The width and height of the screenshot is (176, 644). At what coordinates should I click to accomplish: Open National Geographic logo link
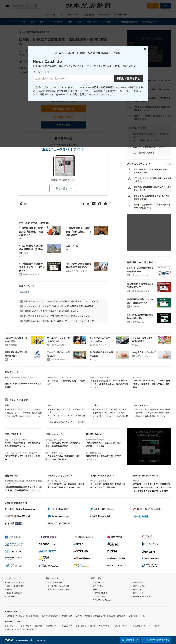coord(45,558)
